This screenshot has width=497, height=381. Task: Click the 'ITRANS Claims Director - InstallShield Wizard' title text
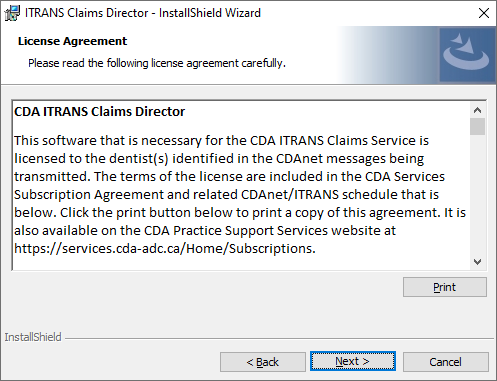tap(143, 13)
